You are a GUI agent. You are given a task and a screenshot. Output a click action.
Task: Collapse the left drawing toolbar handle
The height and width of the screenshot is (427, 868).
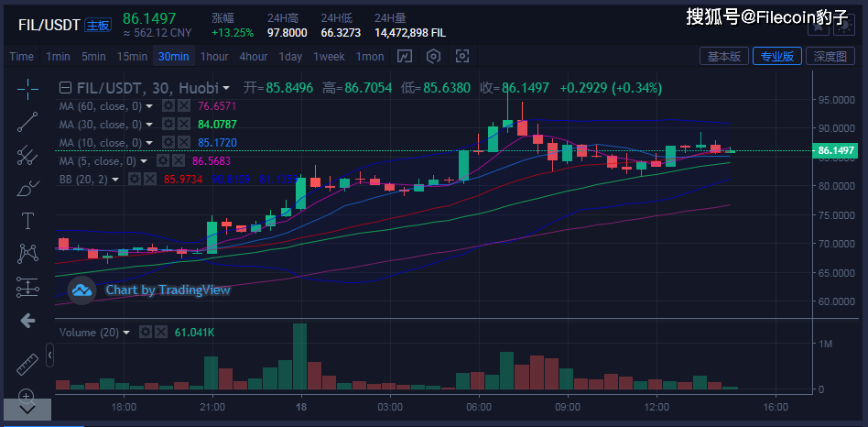coord(49,355)
